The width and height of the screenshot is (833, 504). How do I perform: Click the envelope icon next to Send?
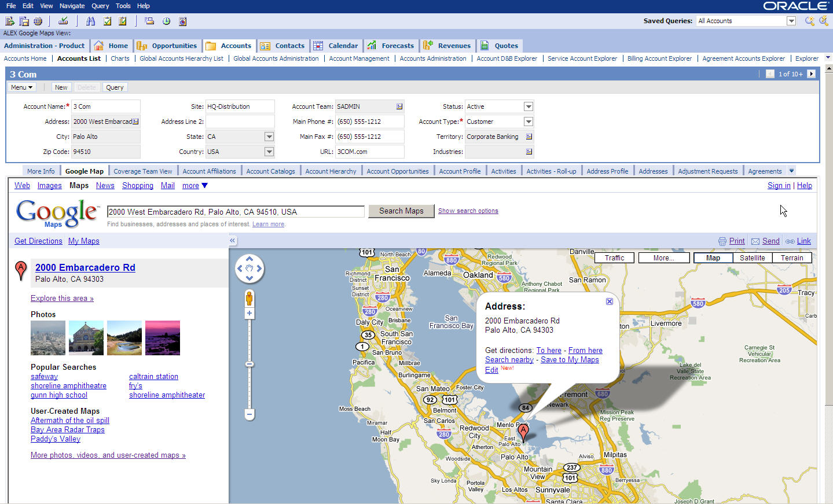coord(755,241)
